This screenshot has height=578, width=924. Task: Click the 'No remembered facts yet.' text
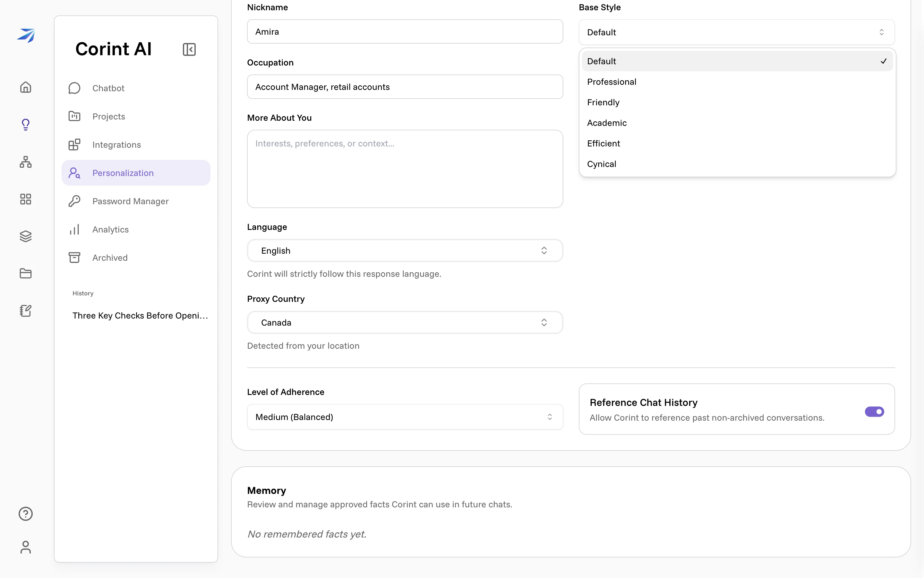(307, 534)
